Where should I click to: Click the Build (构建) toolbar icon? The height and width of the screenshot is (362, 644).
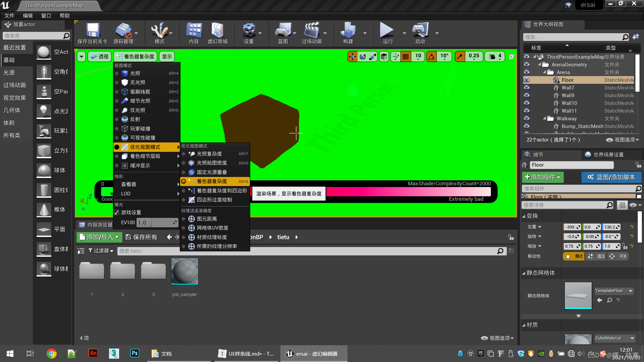tap(348, 33)
